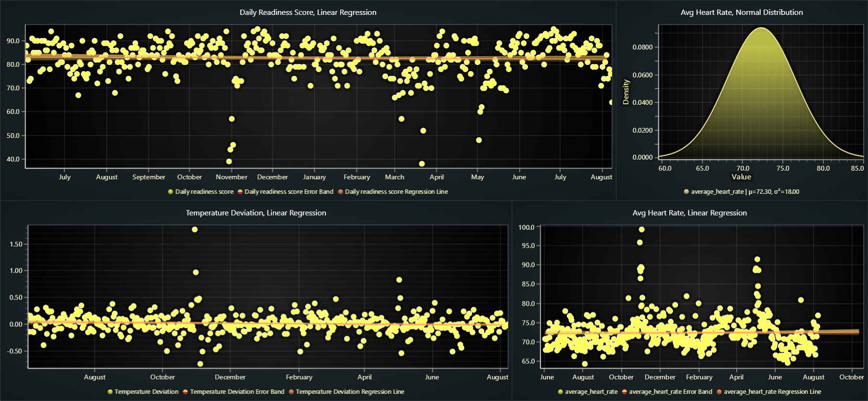The image size is (868, 401).
Task: Select the highest heart rate point near 100
Action: pyautogui.click(x=641, y=229)
